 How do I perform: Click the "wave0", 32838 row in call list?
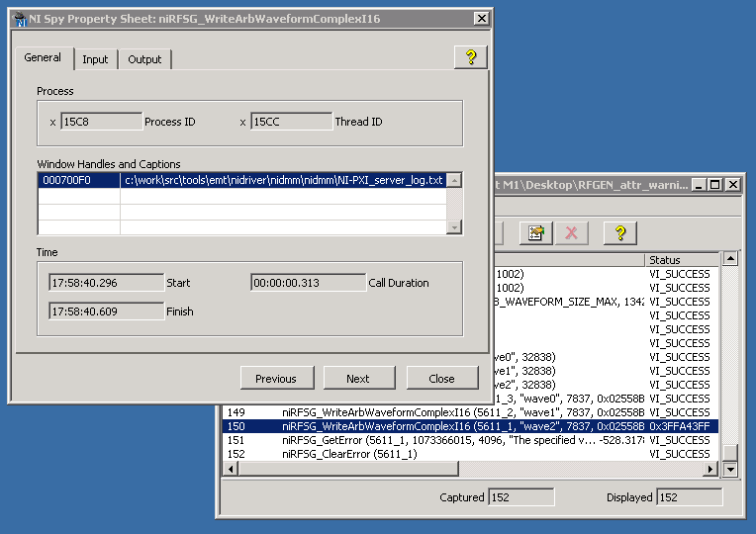coord(607,357)
